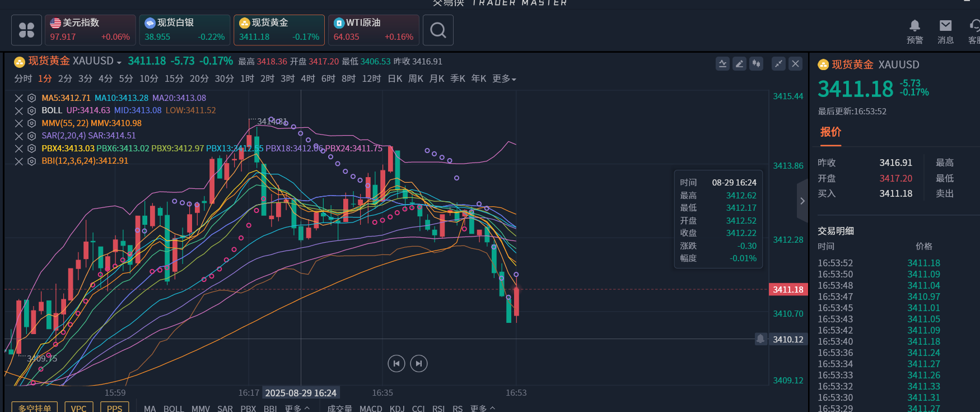Click the magnifier search icon
Viewport: 980px width, 412px height.
pyautogui.click(x=438, y=30)
